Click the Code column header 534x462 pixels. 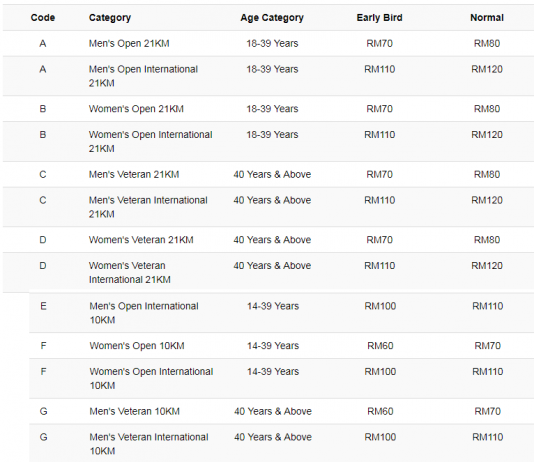[x=43, y=18]
